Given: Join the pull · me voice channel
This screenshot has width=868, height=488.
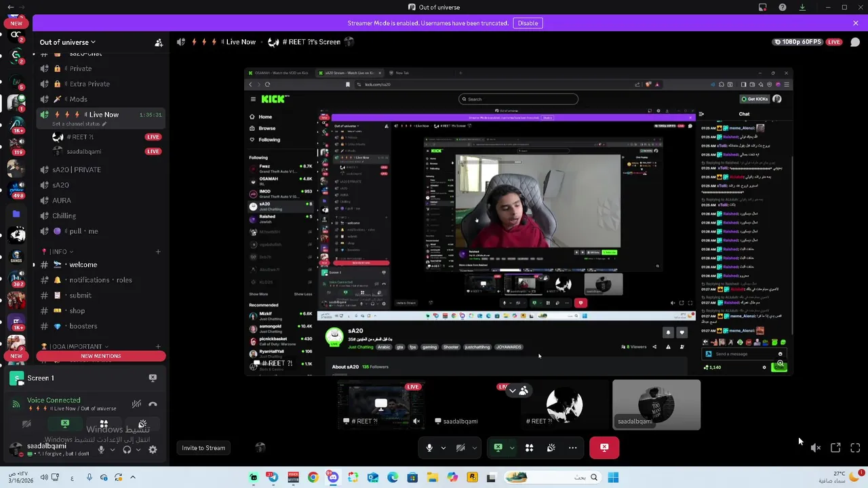Looking at the screenshot, I should [102, 231].
